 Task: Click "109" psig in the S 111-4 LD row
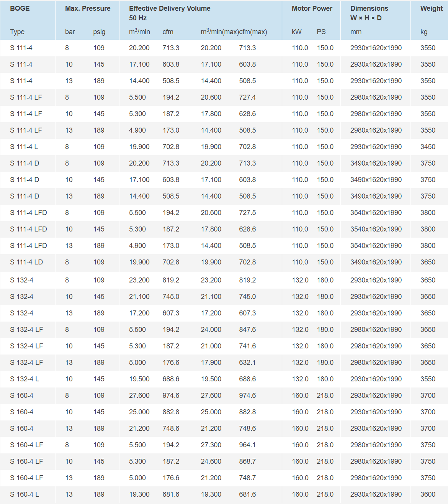click(x=99, y=262)
